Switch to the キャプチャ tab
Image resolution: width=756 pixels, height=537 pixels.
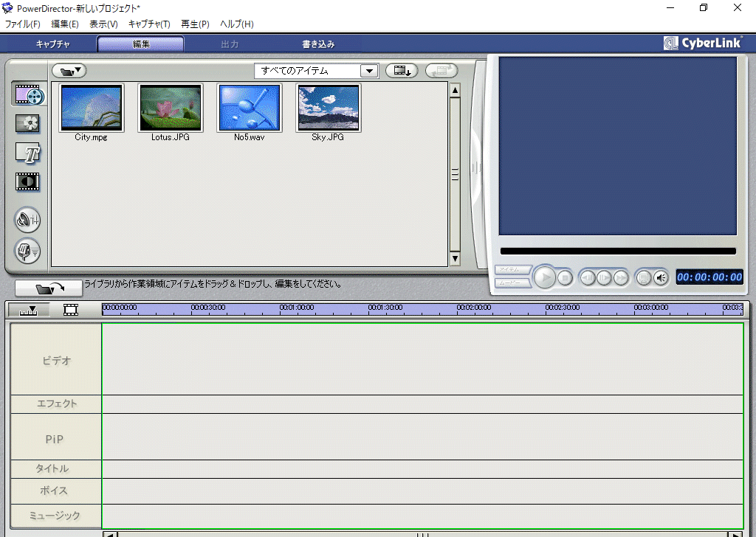click(x=53, y=44)
